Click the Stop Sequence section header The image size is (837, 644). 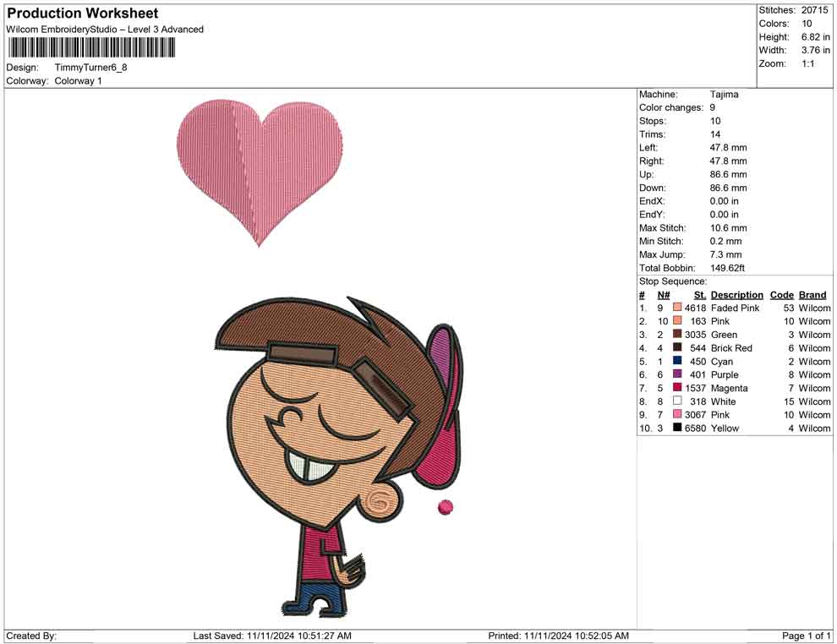671,281
